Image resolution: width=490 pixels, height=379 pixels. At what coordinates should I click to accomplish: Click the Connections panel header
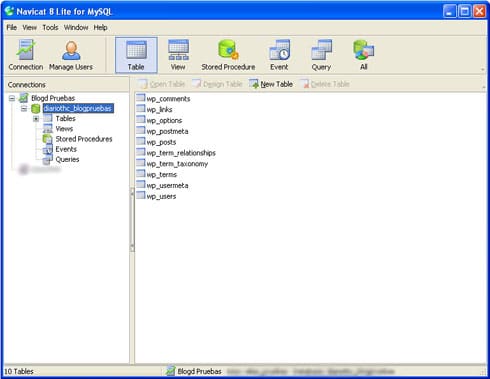66,85
